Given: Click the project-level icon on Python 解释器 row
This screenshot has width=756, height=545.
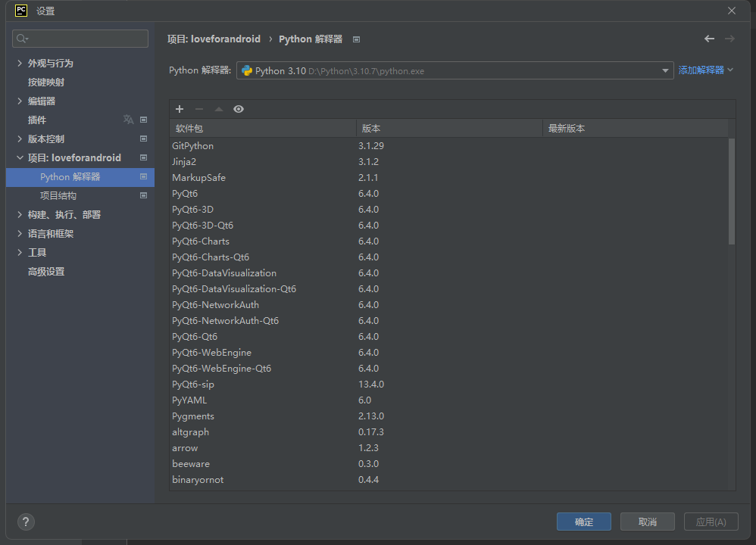Looking at the screenshot, I should [x=144, y=177].
